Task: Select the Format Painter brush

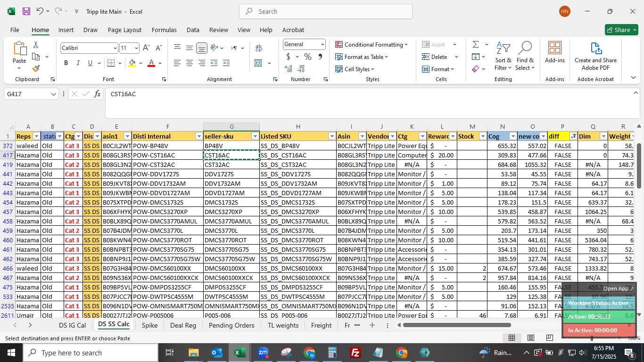Action: coord(36,68)
